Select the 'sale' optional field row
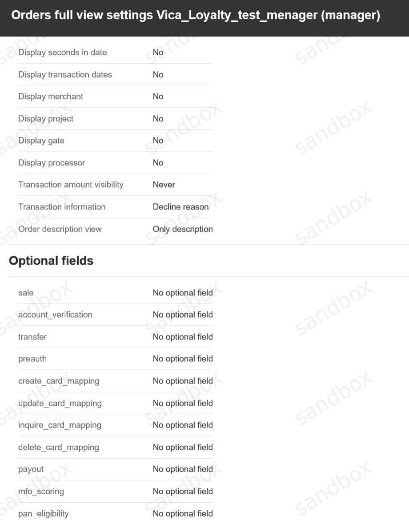Viewport: 409px width, 532px height. pos(26,293)
